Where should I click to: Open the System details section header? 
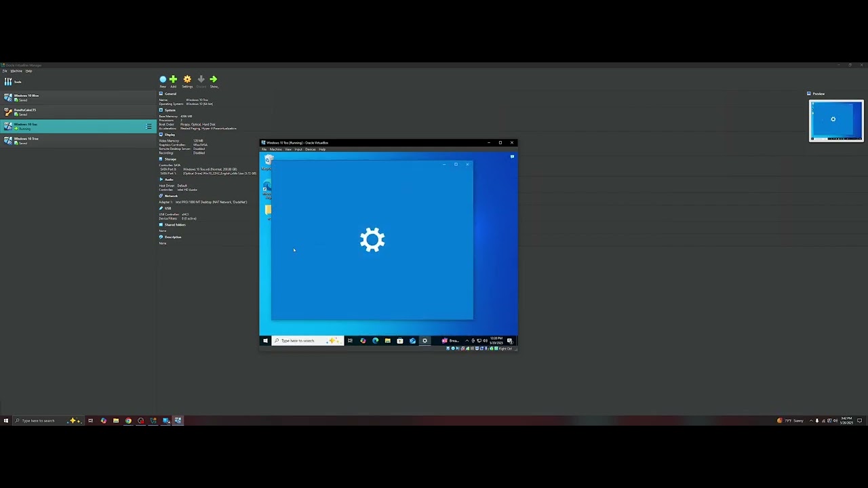click(167, 110)
